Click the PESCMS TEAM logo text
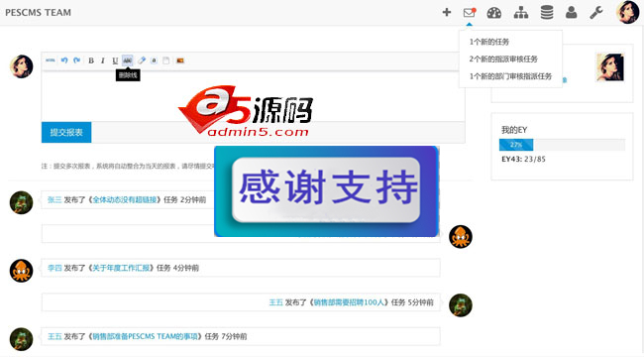Viewport: 644px width, 357px height. [39, 12]
